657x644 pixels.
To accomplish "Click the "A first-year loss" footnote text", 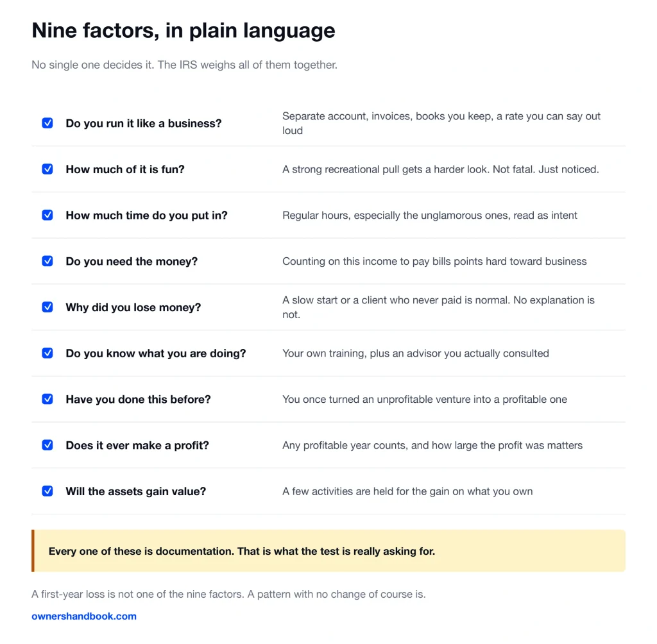I will [228, 594].
